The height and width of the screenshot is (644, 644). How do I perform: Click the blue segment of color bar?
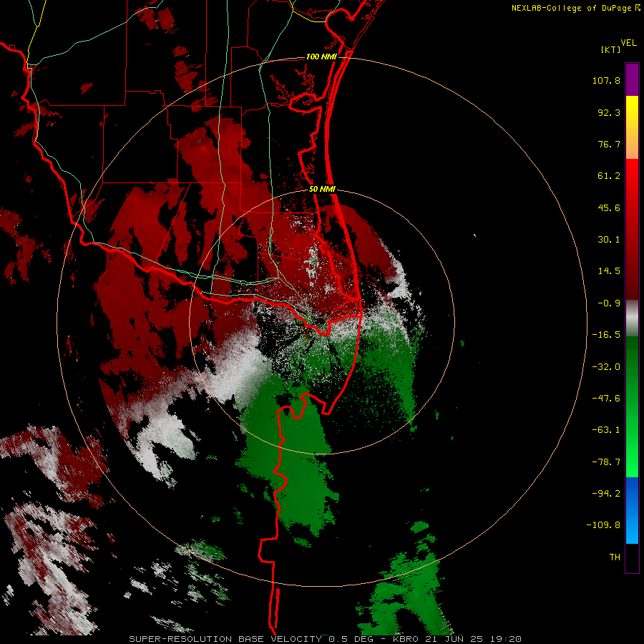coord(632,510)
